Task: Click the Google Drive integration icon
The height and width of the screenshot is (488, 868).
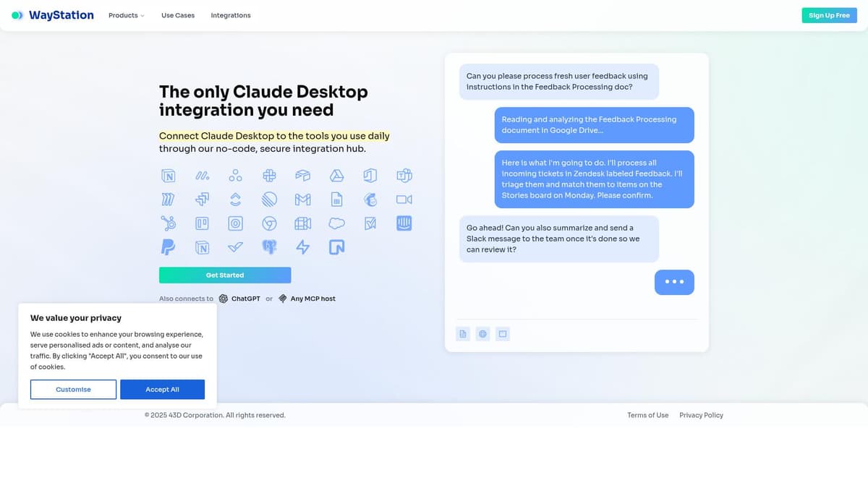Action: pyautogui.click(x=336, y=175)
